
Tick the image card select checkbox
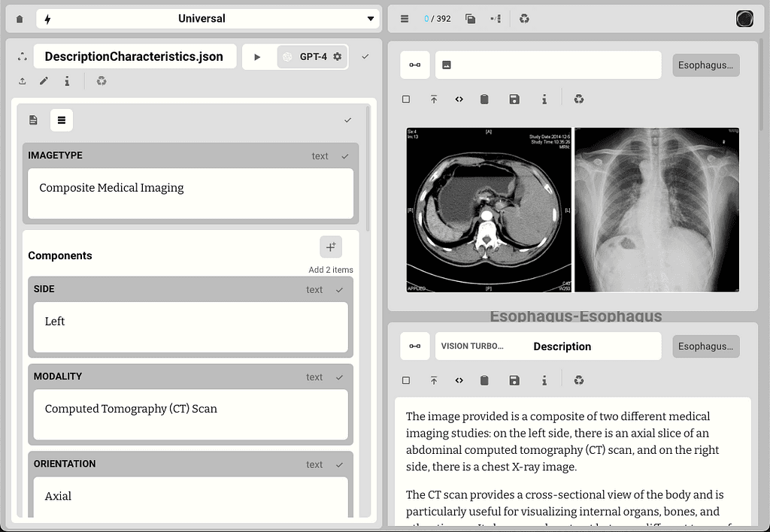pos(405,99)
